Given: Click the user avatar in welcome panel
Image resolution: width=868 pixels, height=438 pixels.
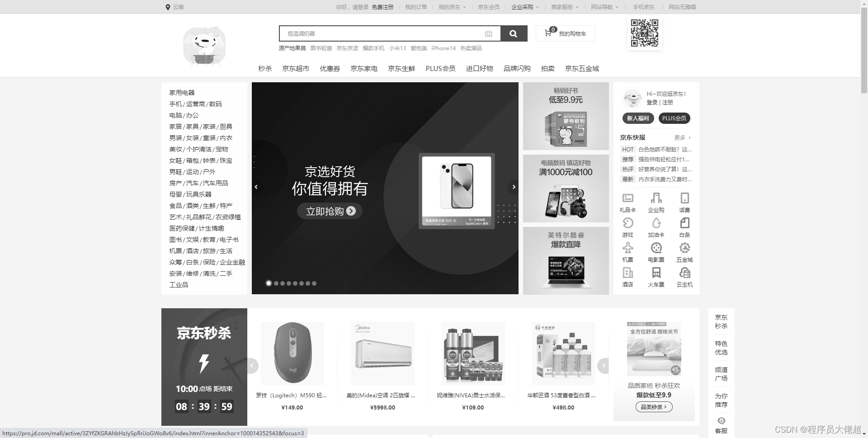Looking at the screenshot, I should click(632, 98).
